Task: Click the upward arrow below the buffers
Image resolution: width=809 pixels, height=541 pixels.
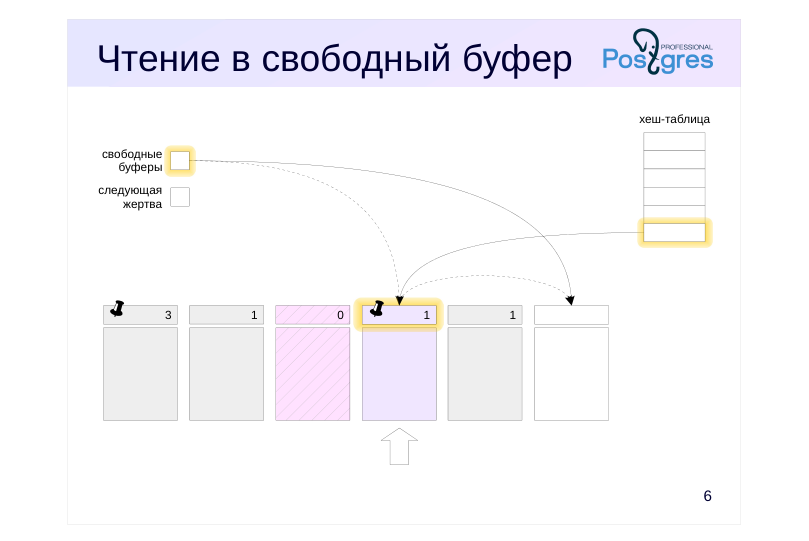Action: (399, 447)
